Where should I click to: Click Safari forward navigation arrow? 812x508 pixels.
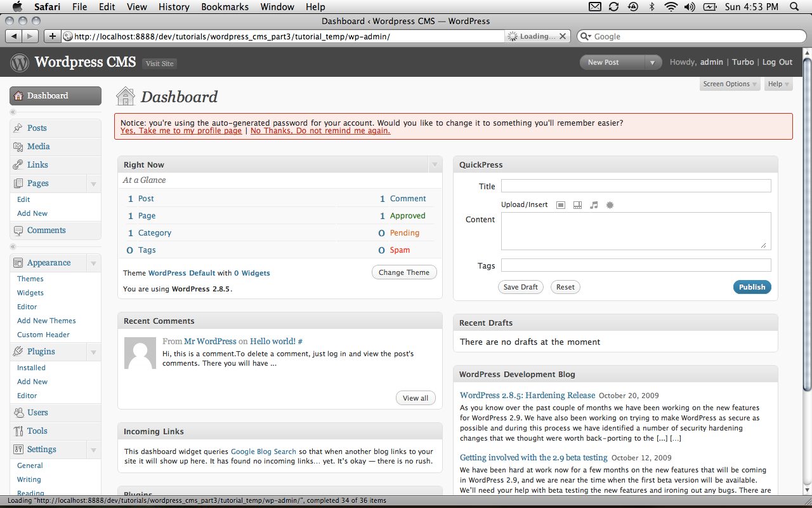coord(30,36)
